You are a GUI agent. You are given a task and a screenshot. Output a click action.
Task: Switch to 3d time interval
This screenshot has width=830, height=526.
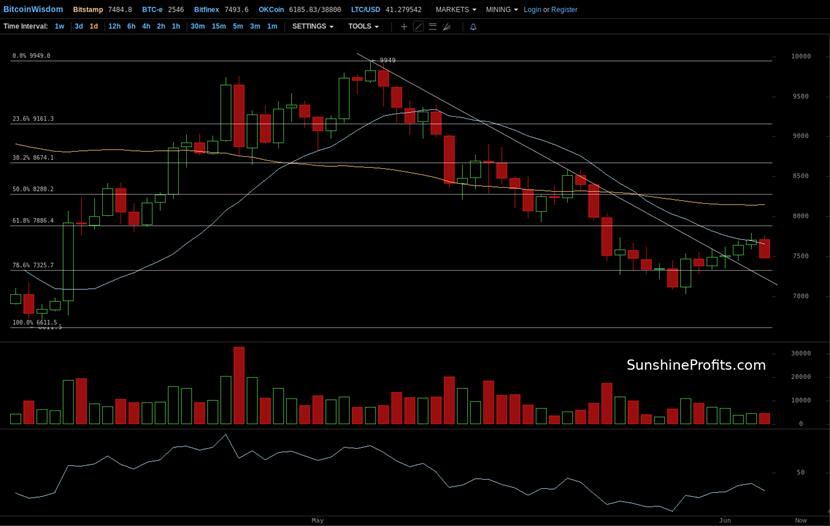(x=78, y=26)
